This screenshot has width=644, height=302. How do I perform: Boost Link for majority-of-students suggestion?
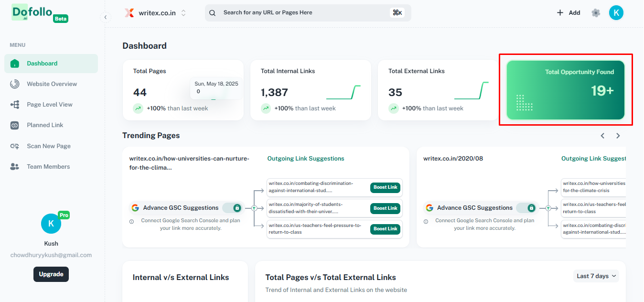(385, 208)
